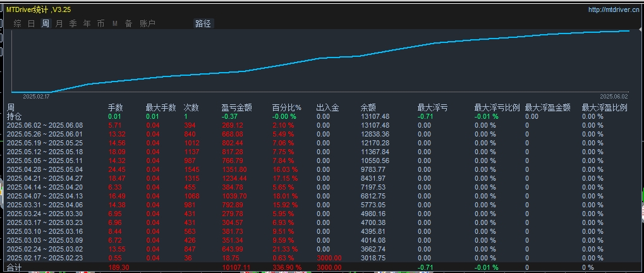The width and height of the screenshot is (644, 273).
Task: Click lots value 24.45
Action: point(117,169)
